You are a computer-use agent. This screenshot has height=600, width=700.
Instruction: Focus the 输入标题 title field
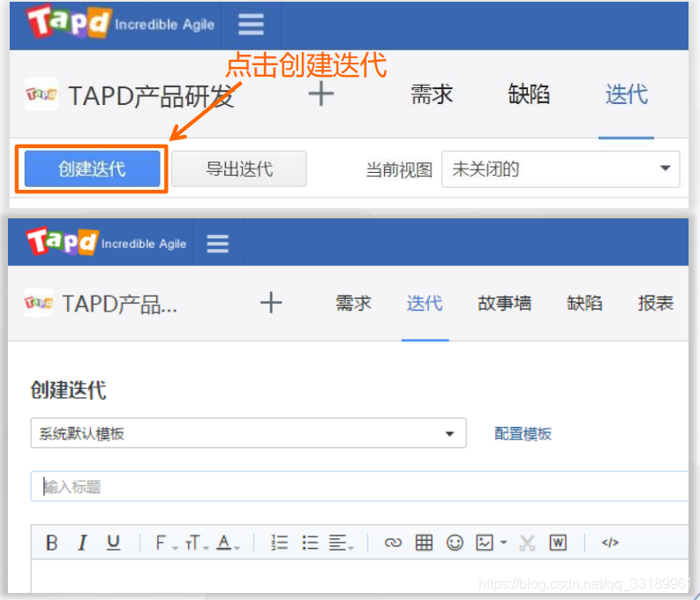[x=360, y=486]
